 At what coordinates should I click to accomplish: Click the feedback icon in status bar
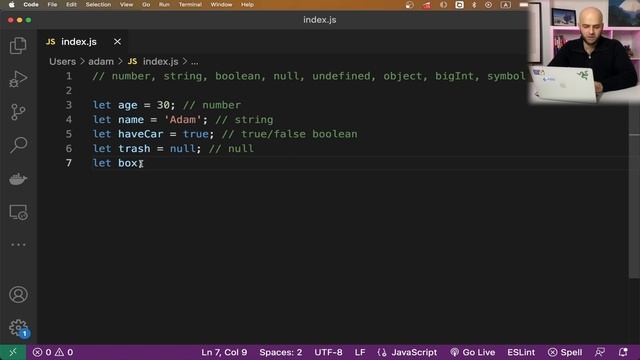click(x=600, y=352)
